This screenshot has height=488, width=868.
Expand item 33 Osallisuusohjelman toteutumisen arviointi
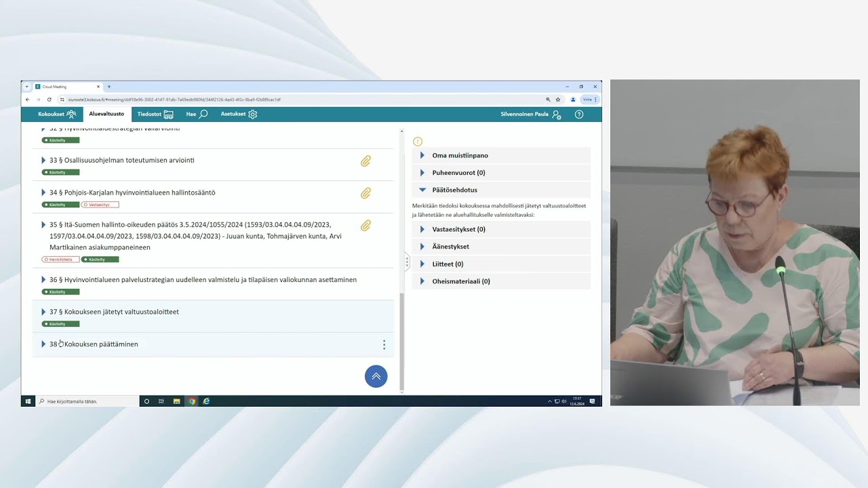[x=44, y=161]
